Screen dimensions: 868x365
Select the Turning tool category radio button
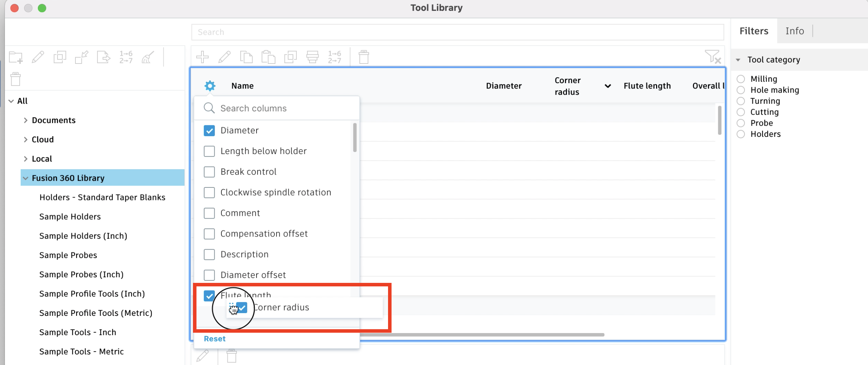[x=741, y=101]
